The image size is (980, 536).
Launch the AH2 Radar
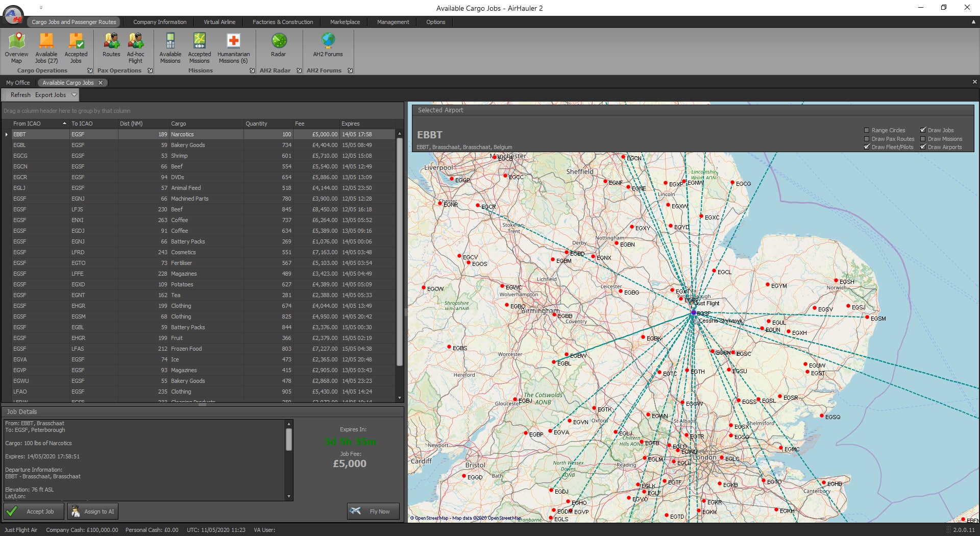pos(278,45)
